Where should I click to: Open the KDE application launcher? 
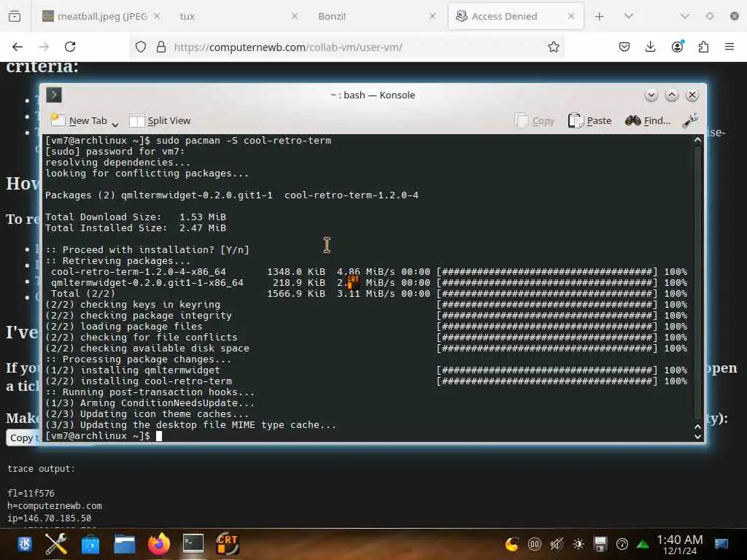pyautogui.click(x=25, y=543)
